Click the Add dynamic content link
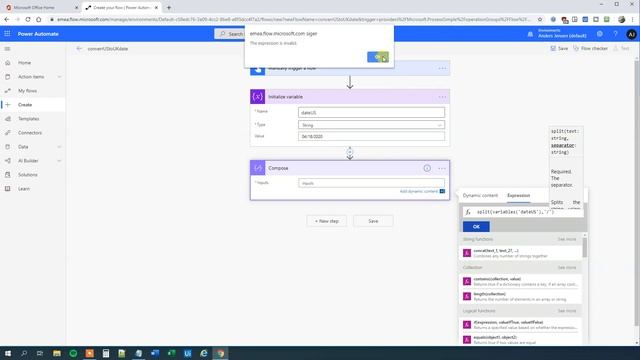This screenshot has height=360, width=640. click(419, 191)
